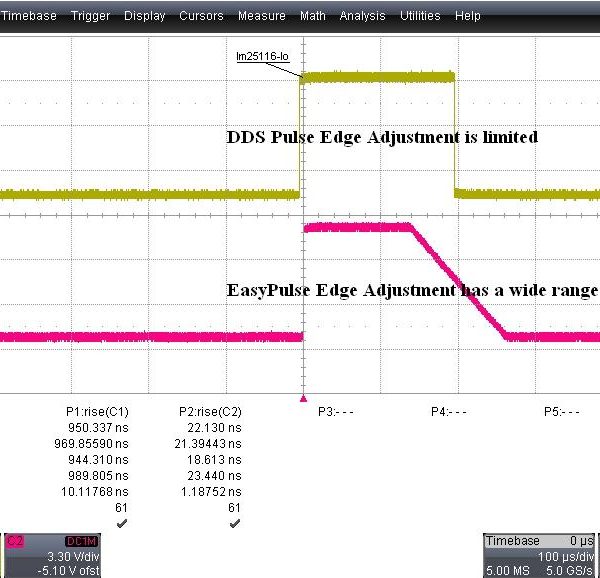The width and height of the screenshot is (600, 578).
Task: Click Help in the menu bar
Action: point(467,16)
